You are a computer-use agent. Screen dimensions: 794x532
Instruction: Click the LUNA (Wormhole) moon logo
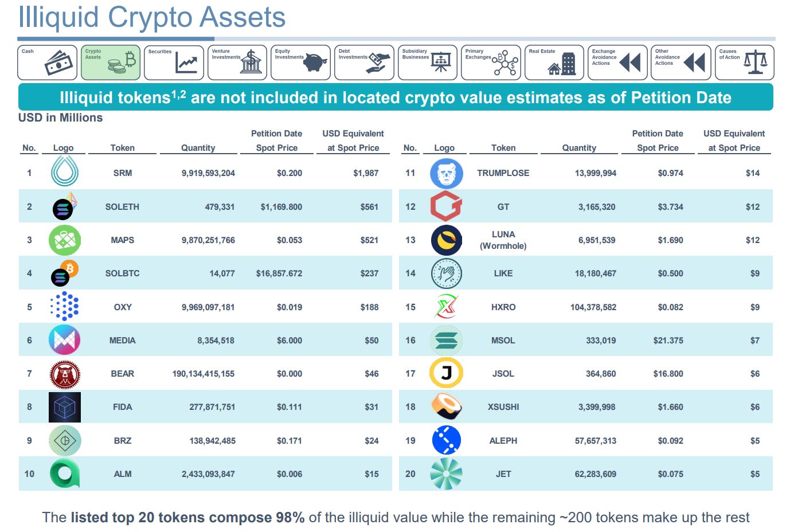pyautogui.click(x=446, y=240)
